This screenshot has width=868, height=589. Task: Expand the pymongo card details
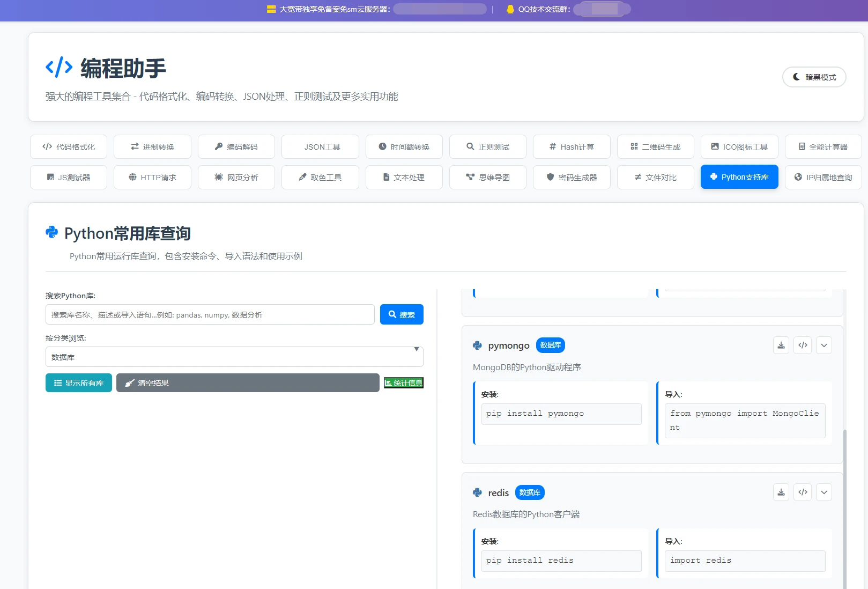[824, 345]
